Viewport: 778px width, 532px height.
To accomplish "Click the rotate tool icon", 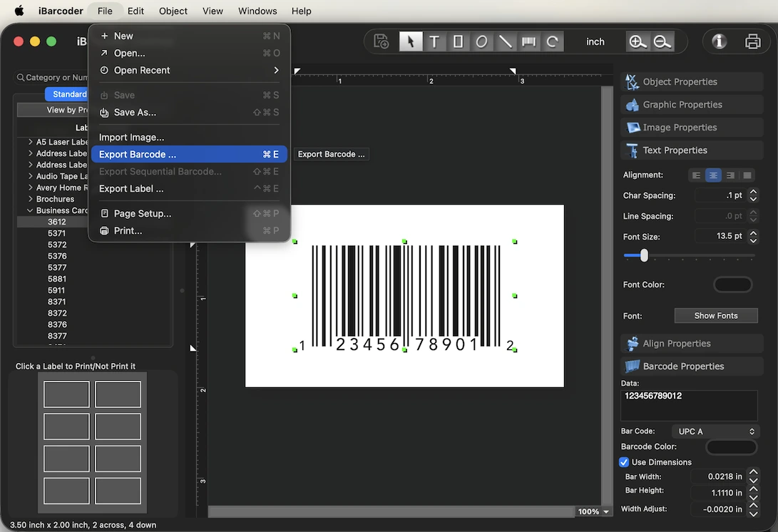I will tap(552, 41).
